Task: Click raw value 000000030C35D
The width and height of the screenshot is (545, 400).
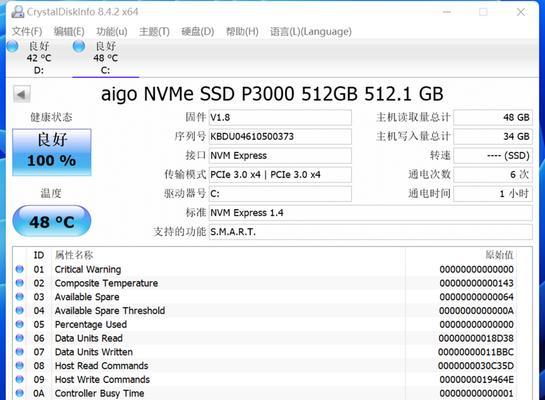Action: (476, 366)
